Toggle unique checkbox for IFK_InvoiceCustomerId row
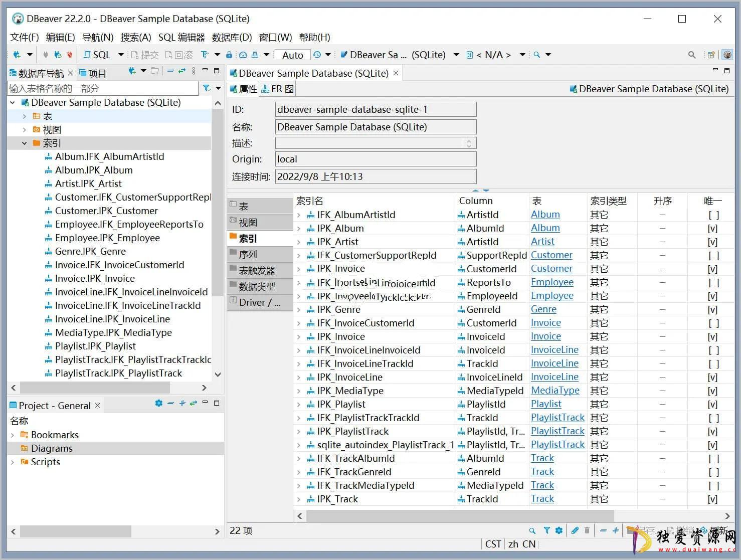 pyautogui.click(x=713, y=323)
